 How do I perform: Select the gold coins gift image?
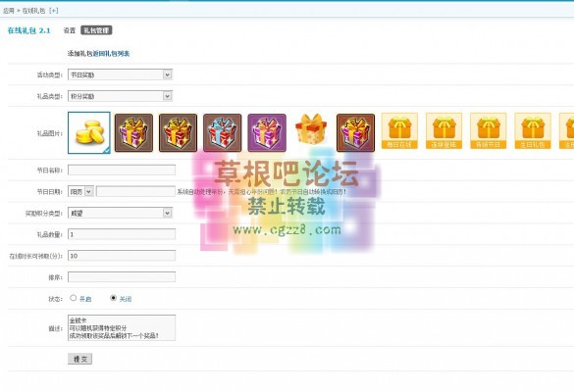89,132
